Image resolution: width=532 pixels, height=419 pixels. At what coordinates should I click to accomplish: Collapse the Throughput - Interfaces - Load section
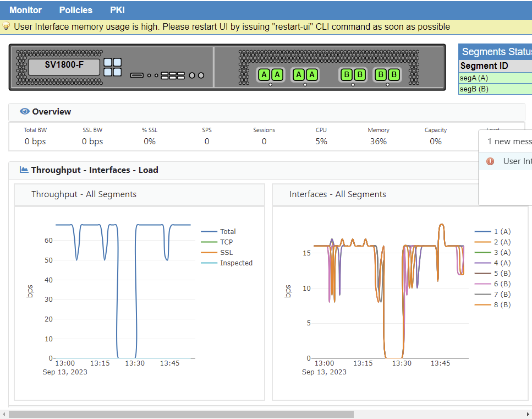(x=94, y=170)
